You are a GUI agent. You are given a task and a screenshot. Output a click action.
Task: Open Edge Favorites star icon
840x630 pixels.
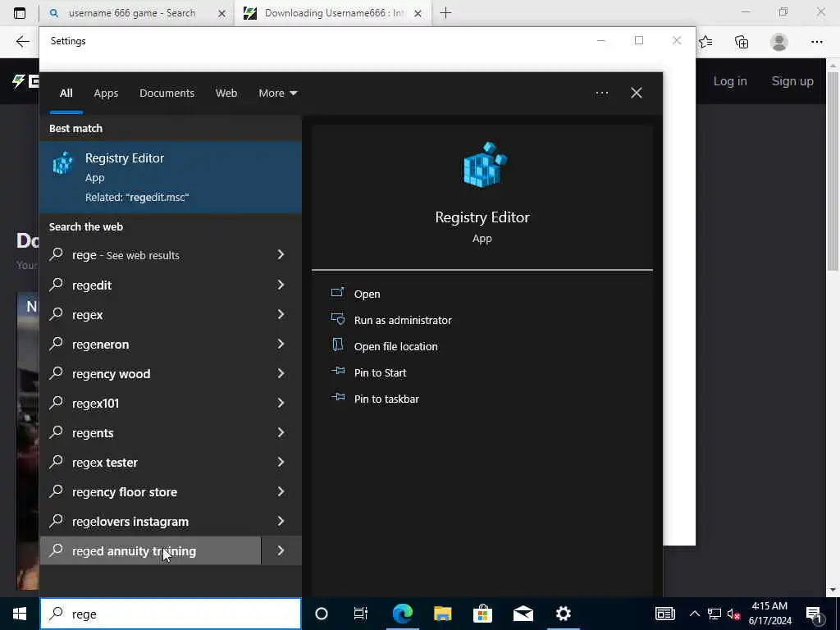[x=705, y=42]
